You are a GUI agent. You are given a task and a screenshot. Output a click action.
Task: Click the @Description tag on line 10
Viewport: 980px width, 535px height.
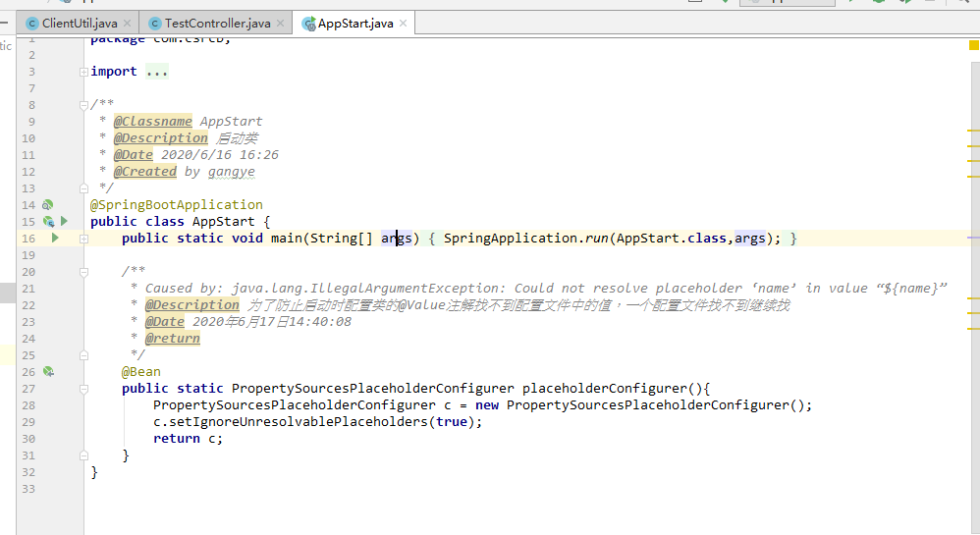click(161, 138)
